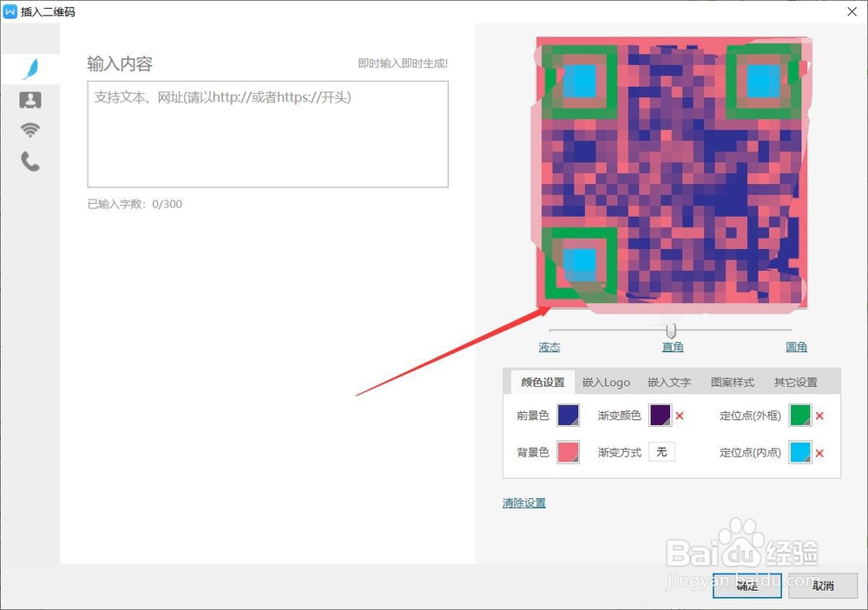Choose the WiFi QR code type
Screen dimensions: 868x610
pos(30,130)
